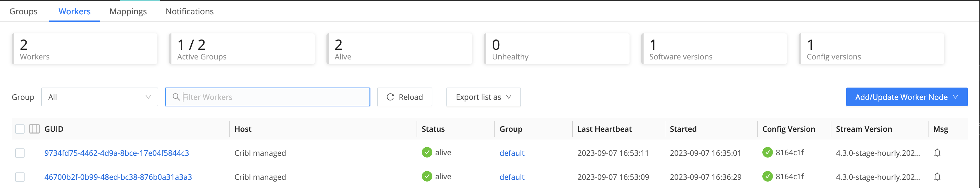The width and height of the screenshot is (980, 188).
Task: Open the Add/Update Worker Node dropdown chevron
Action: coord(955,97)
